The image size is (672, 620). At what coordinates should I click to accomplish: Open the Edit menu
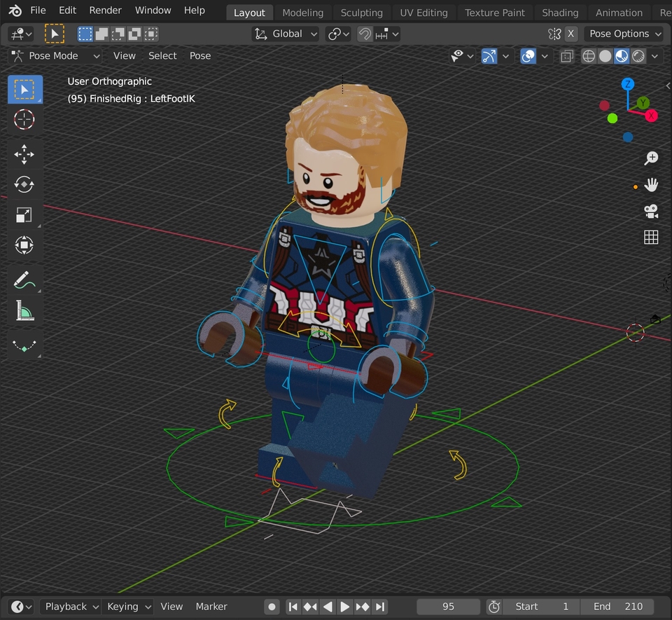click(x=68, y=11)
